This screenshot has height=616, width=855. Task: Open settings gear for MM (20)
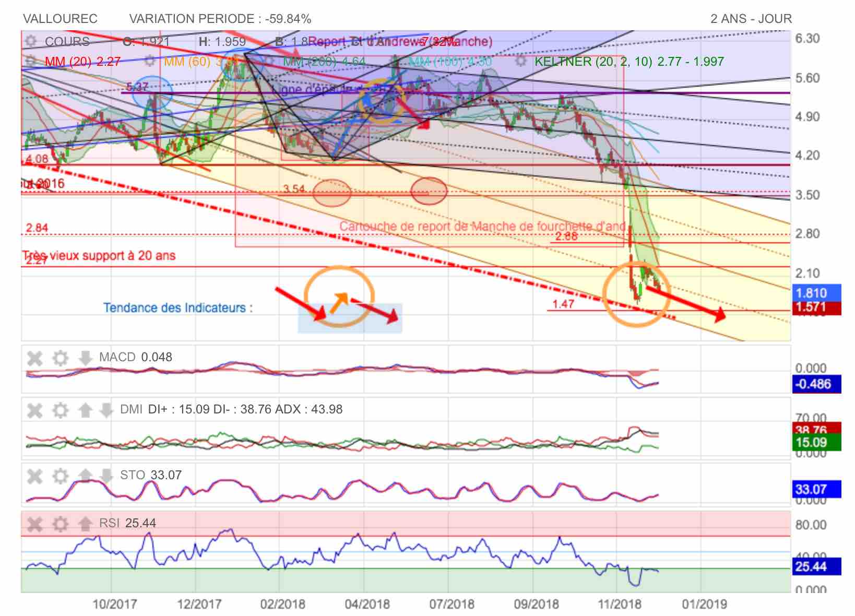pos(31,61)
